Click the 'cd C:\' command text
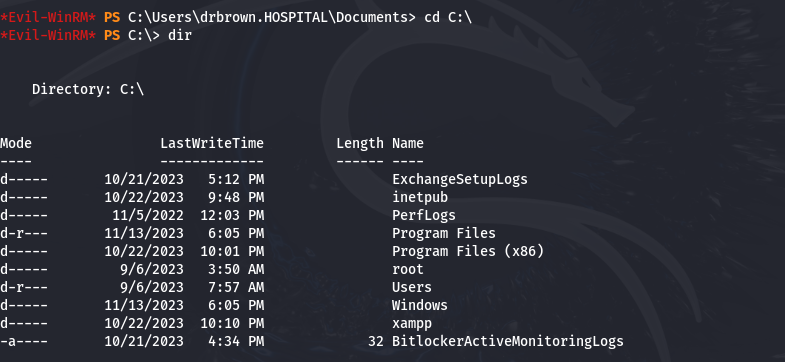The width and height of the screenshot is (785, 362). (448, 18)
